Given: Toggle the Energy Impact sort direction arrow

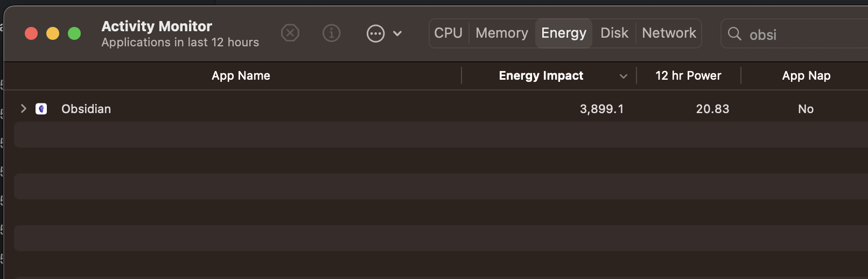Looking at the screenshot, I should pos(624,76).
